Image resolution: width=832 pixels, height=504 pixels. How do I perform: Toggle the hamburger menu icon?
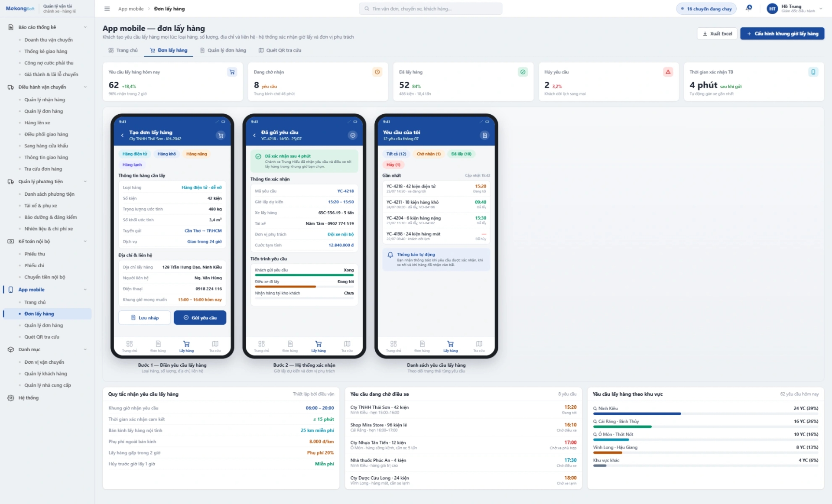(x=107, y=9)
